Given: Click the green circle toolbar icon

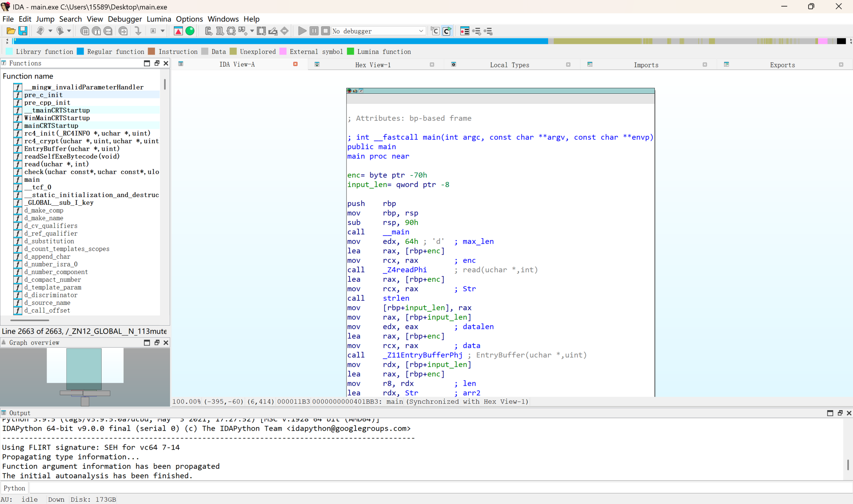Looking at the screenshot, I should (x=190, y=31).
